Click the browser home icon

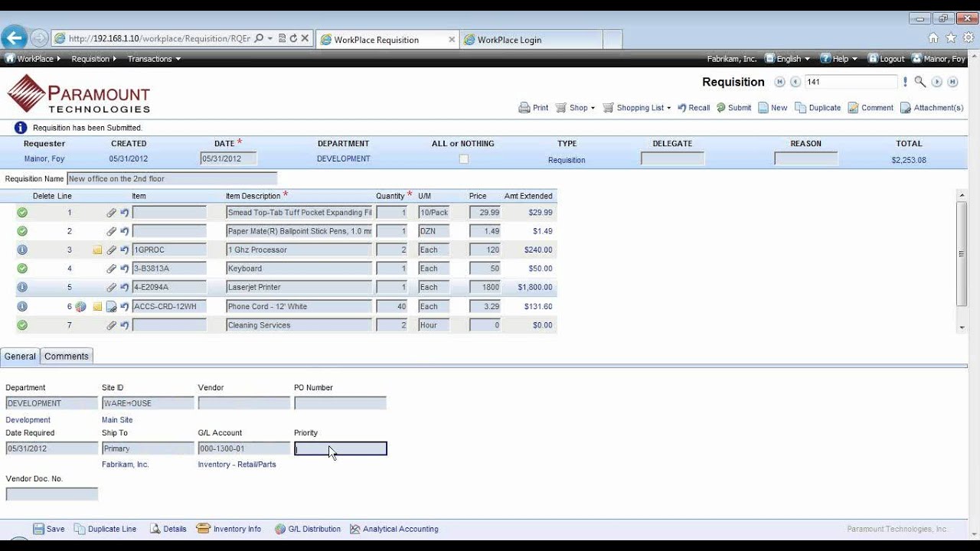pyautogui.click(x=933, y=37)
